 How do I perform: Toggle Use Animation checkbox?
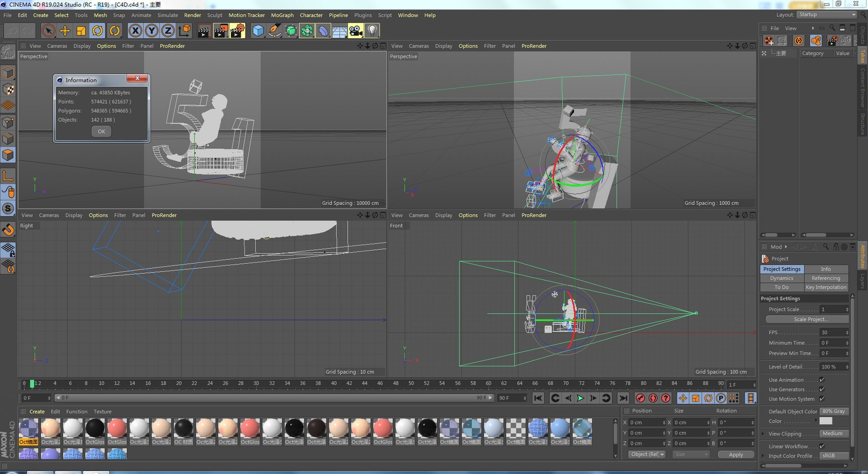tap(822, 380)
